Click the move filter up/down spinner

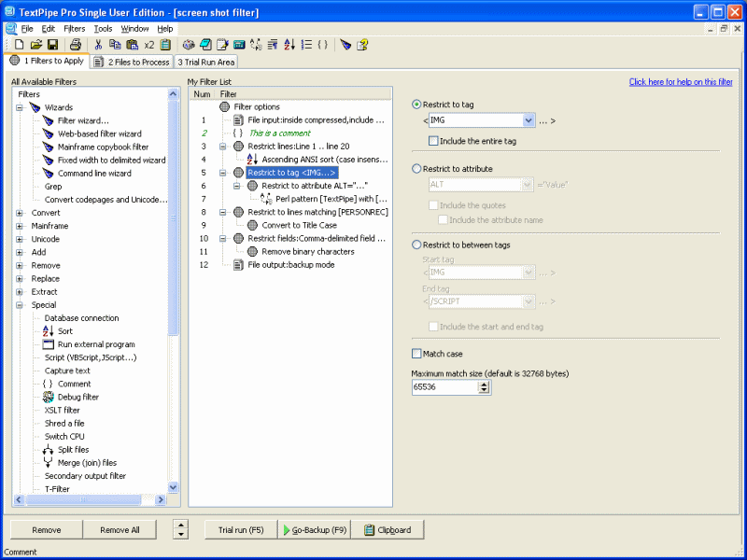coord(180,529)
